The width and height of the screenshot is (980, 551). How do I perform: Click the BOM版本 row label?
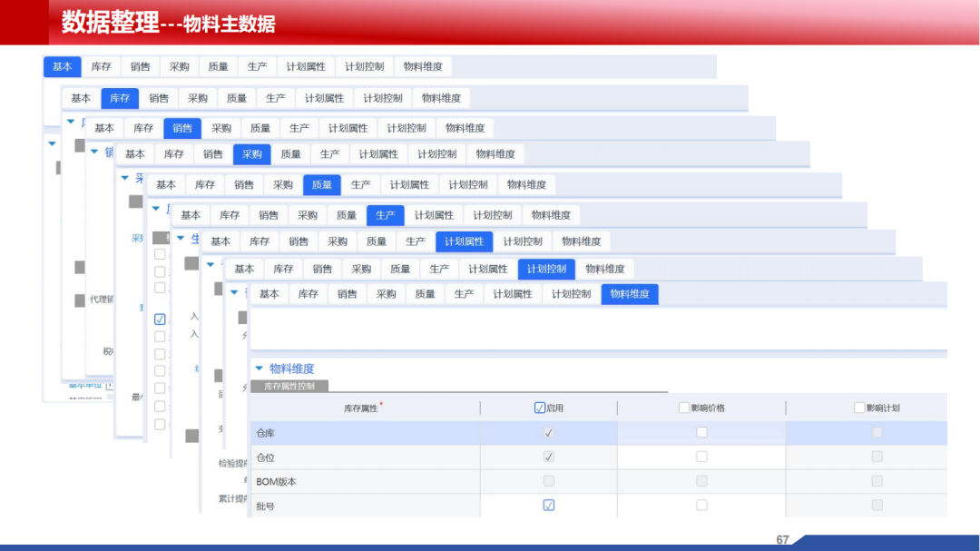click(x=277, y=482)
